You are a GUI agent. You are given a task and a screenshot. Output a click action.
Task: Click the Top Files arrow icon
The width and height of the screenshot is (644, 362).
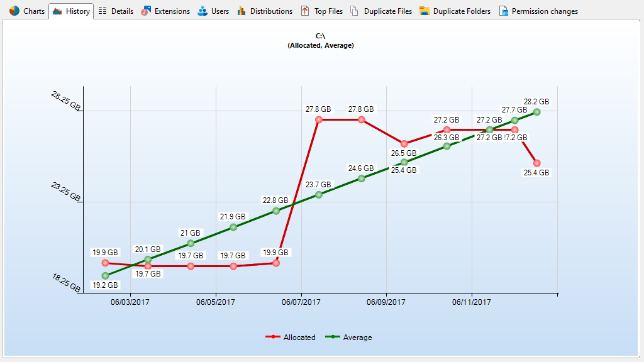(x=305, y=11)
